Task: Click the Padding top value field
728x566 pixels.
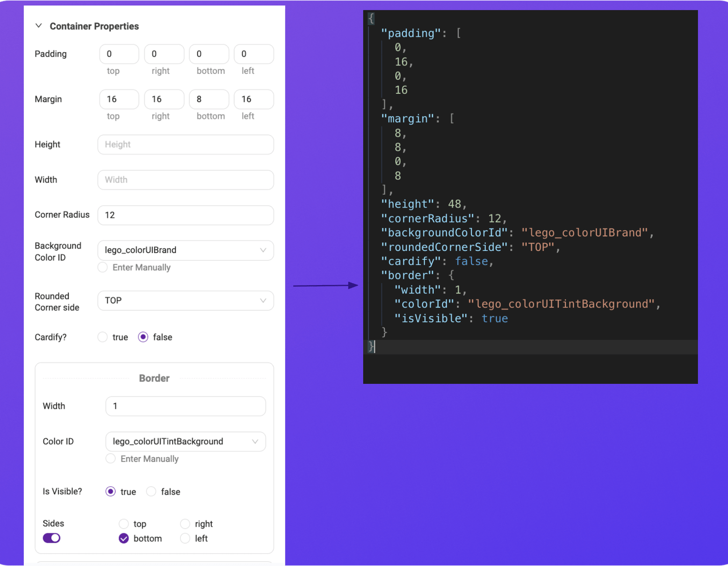Action: click(x=119, y=54)
